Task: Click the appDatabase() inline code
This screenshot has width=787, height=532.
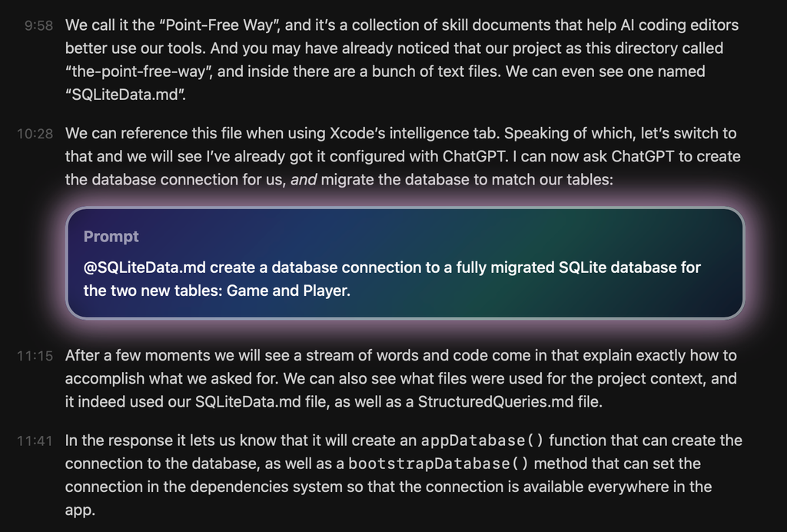Action: coord(483,441)
